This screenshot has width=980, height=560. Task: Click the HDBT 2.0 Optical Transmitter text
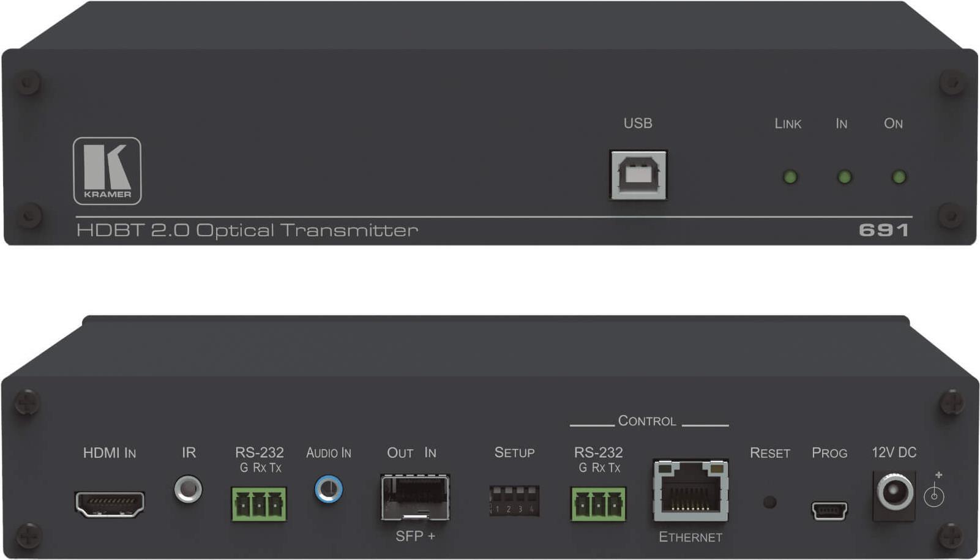tap(247, 231)
